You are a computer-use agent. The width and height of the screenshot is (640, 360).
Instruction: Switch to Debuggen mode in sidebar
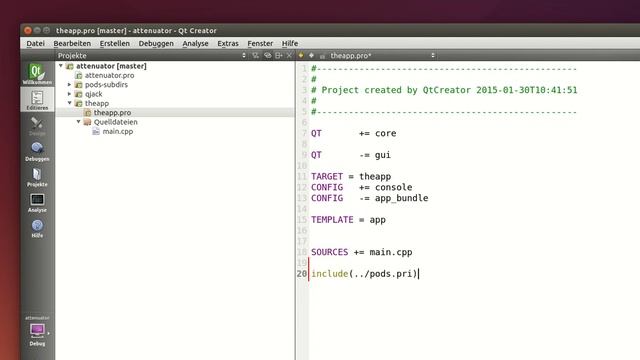pos(37,151)
